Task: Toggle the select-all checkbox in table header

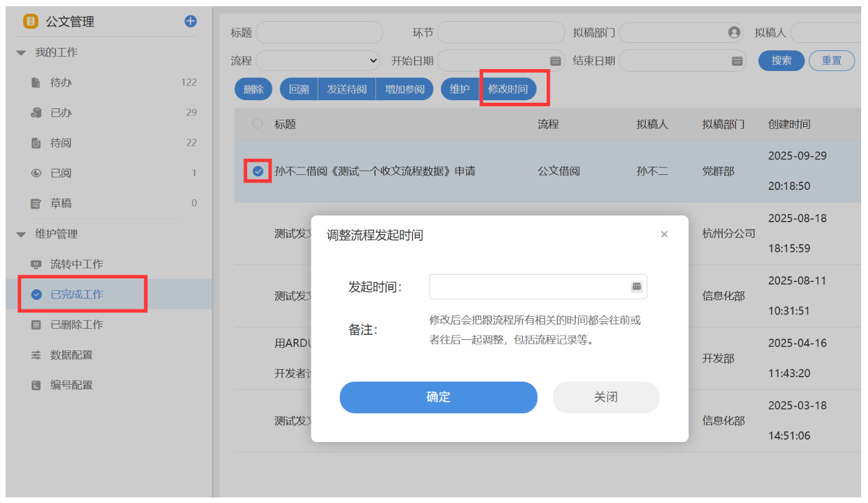Action: click(258, 124)
